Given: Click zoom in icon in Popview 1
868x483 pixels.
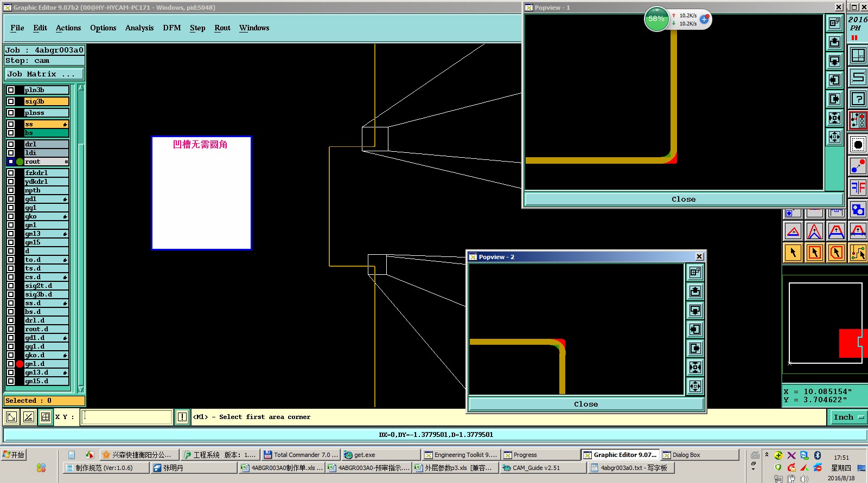Looking at the screenshot, I should click(834, 118).
